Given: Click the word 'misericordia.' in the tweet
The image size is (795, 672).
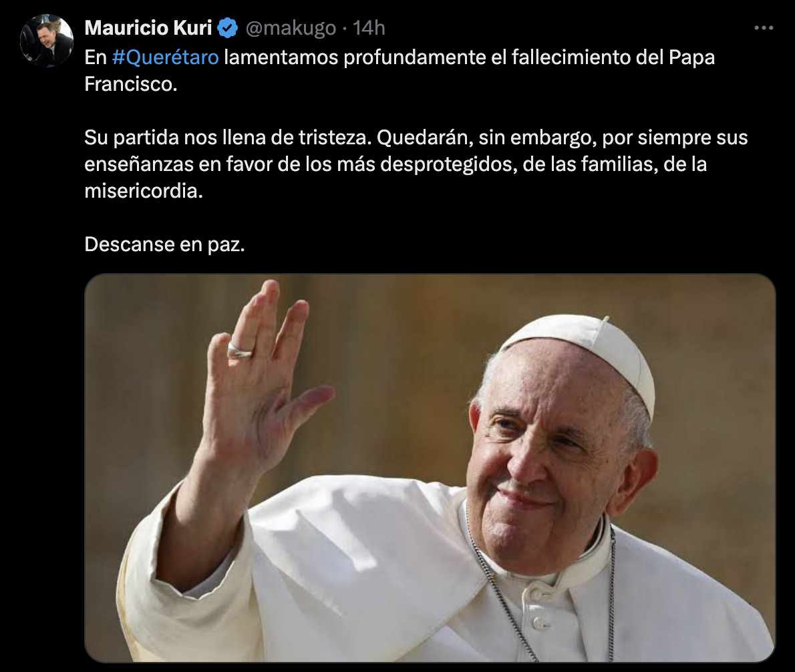Looking at the screenshot, I should 144,191.
